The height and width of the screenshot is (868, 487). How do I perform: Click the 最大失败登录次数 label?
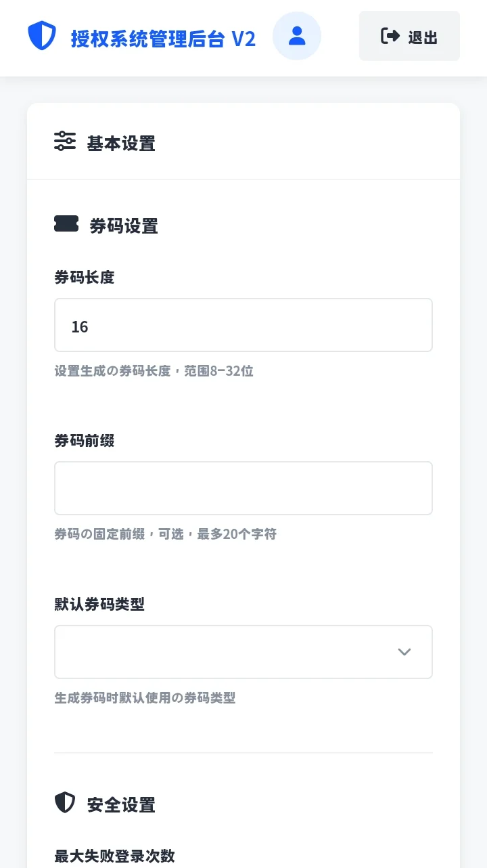114,856
